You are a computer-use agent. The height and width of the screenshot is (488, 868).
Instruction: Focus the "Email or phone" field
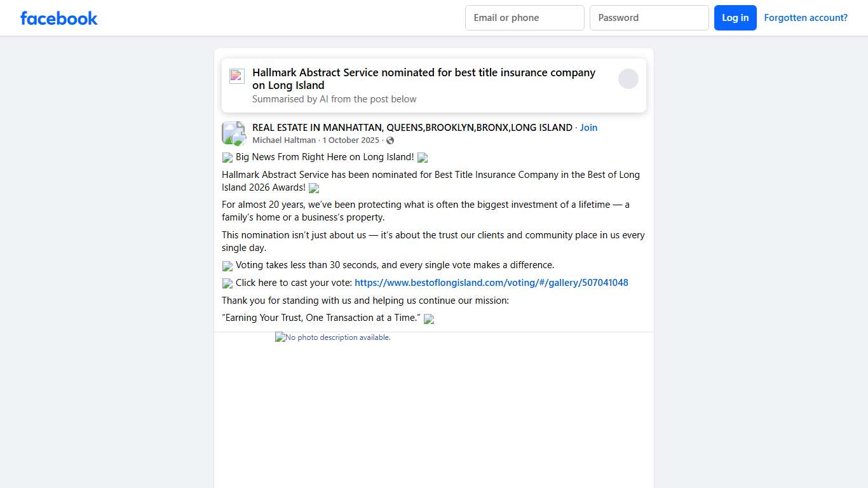coord(524,18)
